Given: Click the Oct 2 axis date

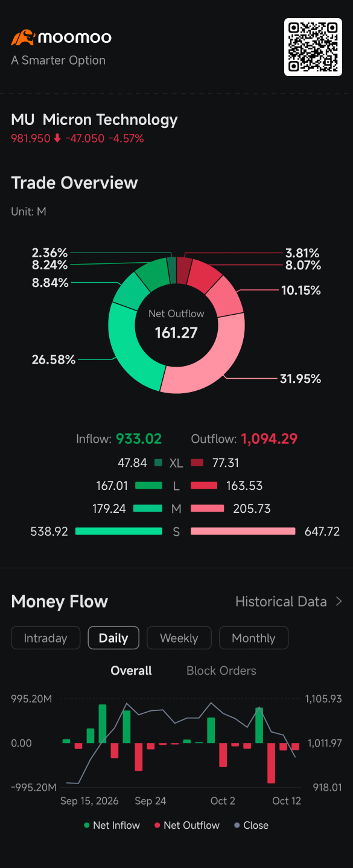Looking at the screenshot, I should coord(223,801).
